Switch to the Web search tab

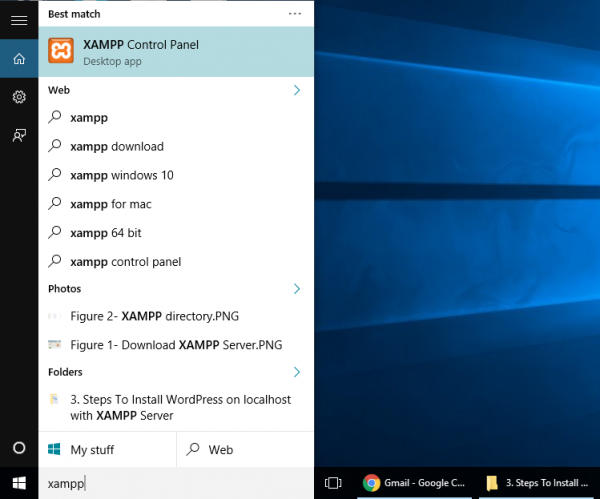[245, 449]
